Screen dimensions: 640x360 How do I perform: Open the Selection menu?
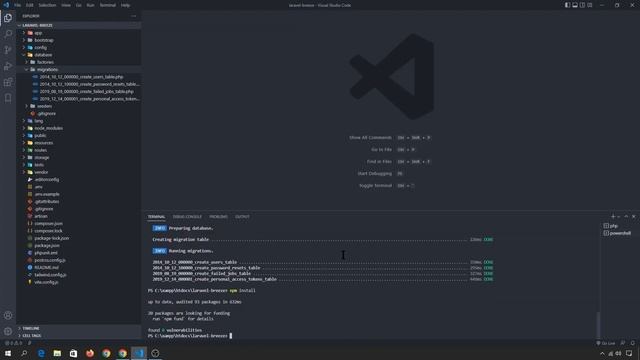pos(47,5)
